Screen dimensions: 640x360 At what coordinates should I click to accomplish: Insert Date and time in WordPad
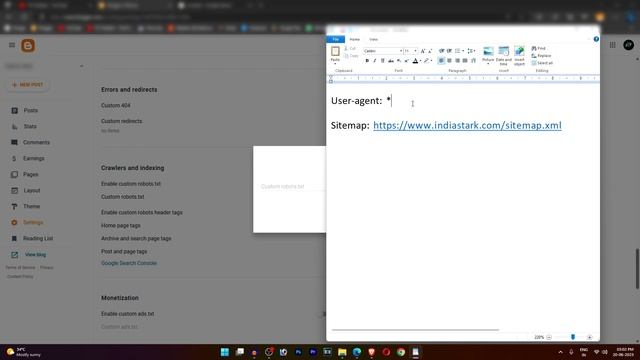tap(504, 56)
